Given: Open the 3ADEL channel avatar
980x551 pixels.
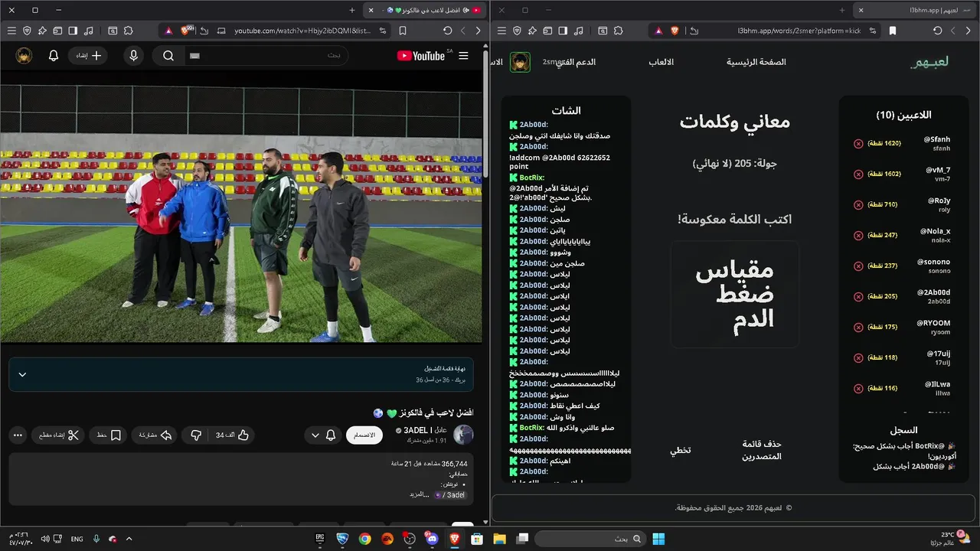Looking at the screenshot, I should pos(463,435).
